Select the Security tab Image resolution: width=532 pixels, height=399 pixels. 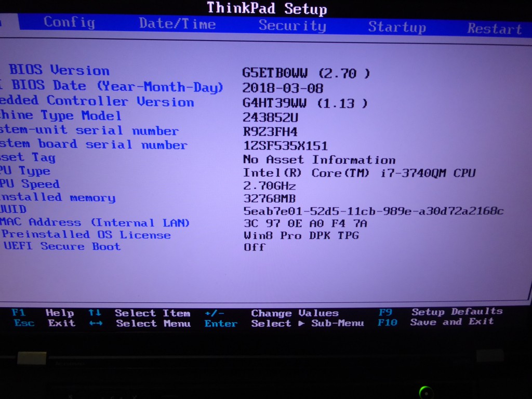pyautogui.click(x=292, y=26)
